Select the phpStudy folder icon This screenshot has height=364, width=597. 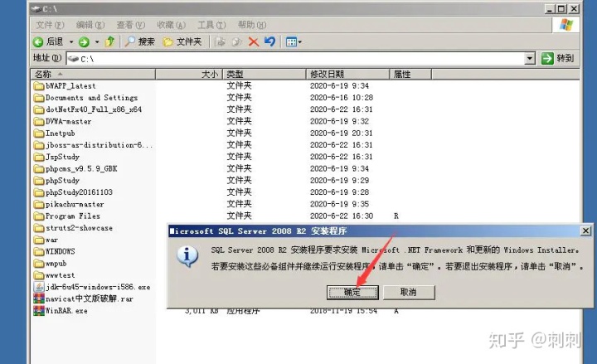(39, 181)
